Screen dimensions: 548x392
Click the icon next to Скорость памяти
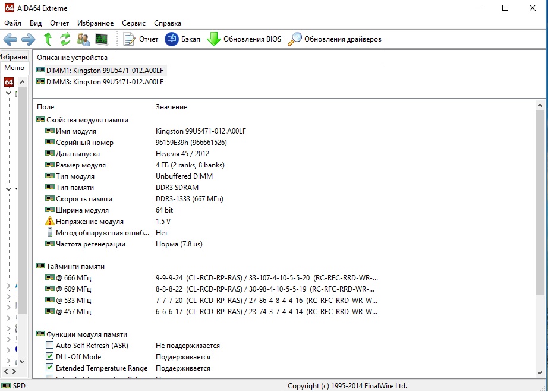click(50, 198)
